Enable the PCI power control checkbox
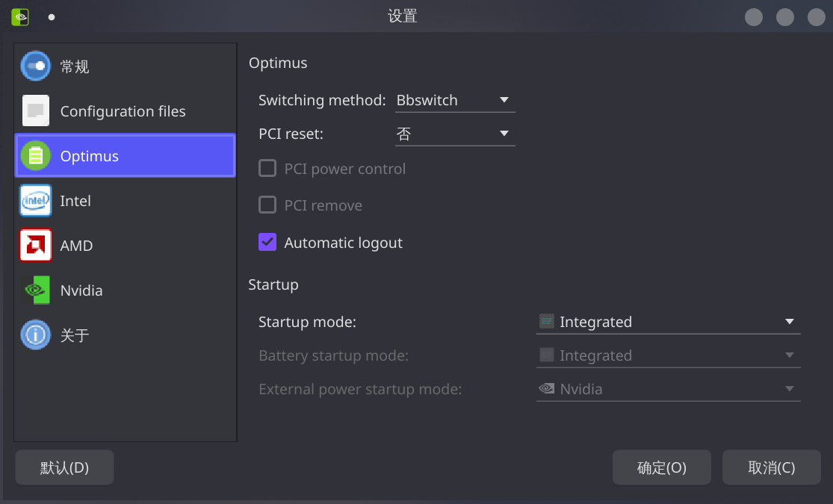833x504 pixels. (267, 169)
